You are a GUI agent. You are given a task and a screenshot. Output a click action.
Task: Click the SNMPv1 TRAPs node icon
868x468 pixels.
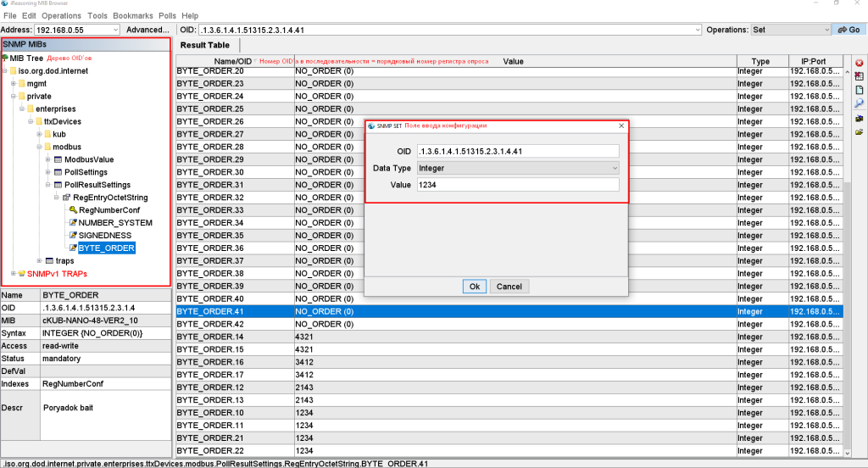click(21, 274)
